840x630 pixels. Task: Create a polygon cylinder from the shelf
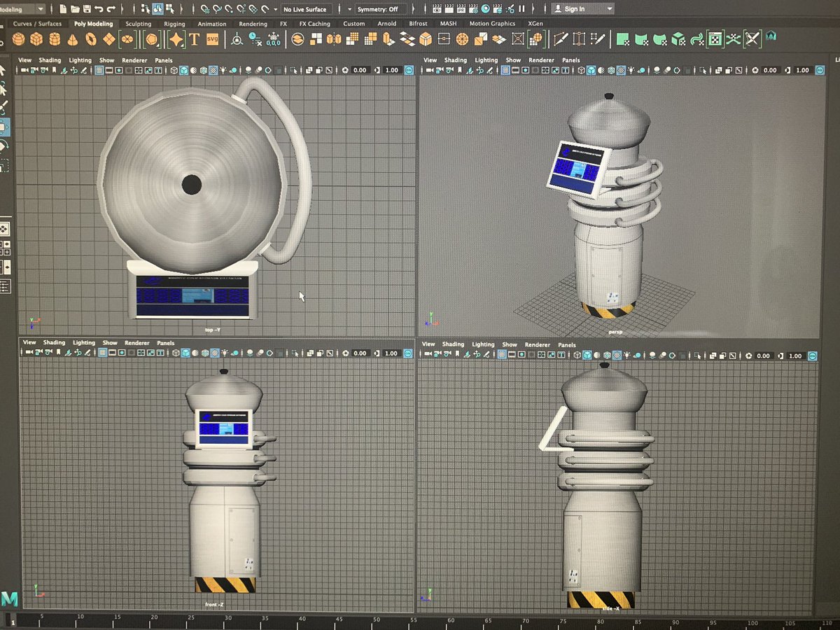[53, 39]
